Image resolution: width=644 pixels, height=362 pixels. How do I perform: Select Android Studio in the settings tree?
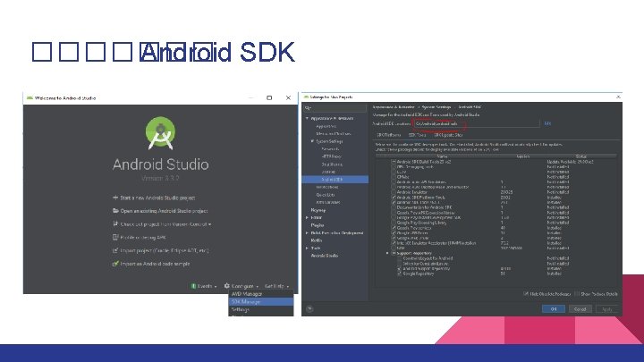[325, 256]
